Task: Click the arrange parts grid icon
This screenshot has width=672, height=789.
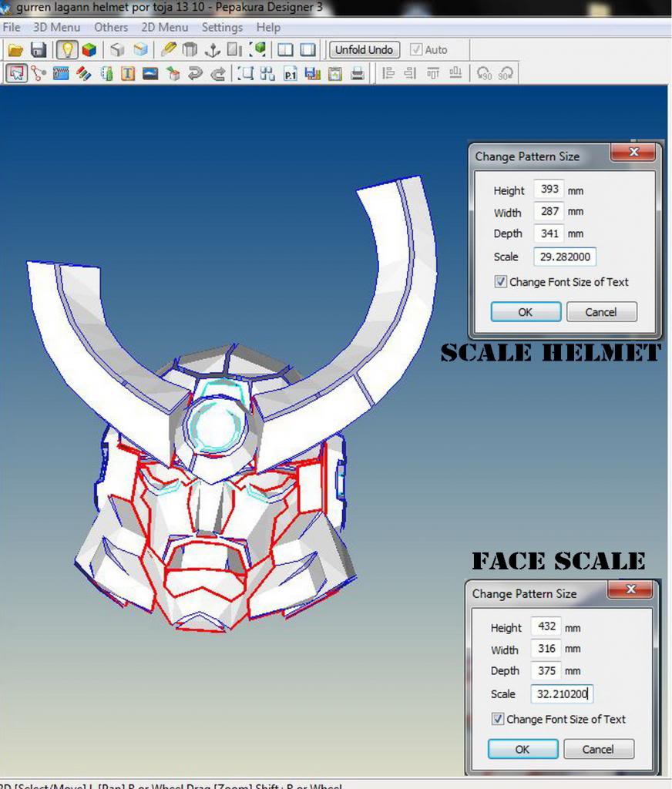Action: pos(267,74)
